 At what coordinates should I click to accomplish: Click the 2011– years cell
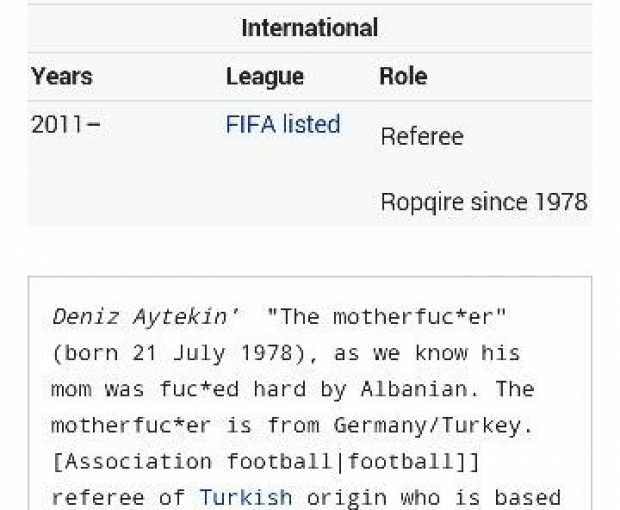click(x=66, y=125)
